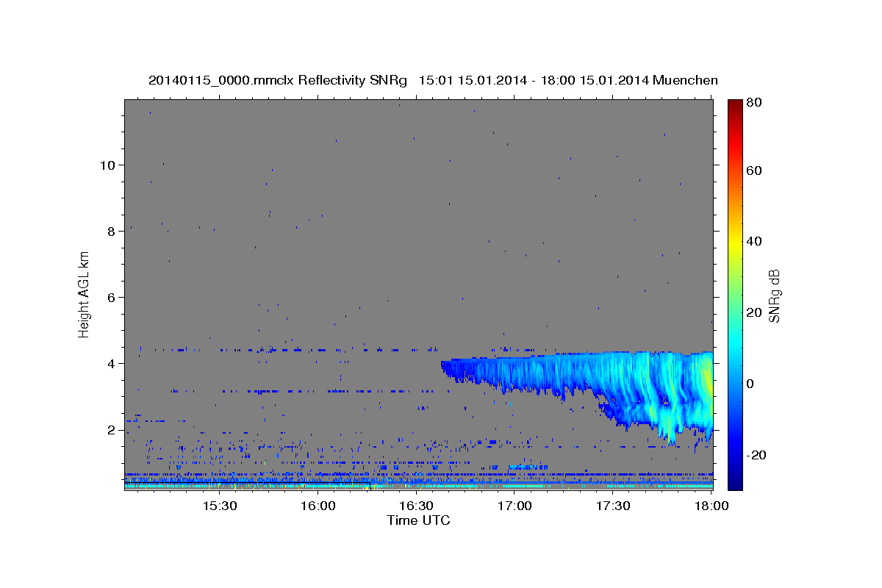Click the 'Time UTC' x-axis label
Image resolution: width=882 pixels, height=588 pixels.
click(x=418, y=520)
